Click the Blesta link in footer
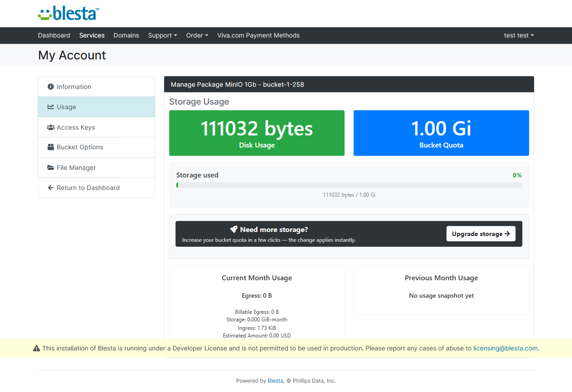572x392 pixels. pyautogui.click(x=275, y=381)
